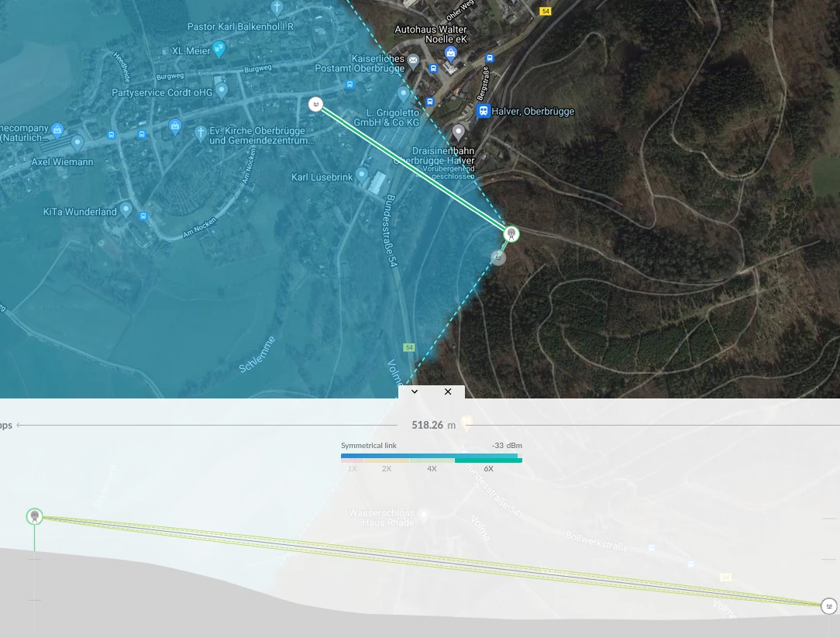
Task: Click the Bundesstraße 54 road label
Action: click(x=391, y=230)
